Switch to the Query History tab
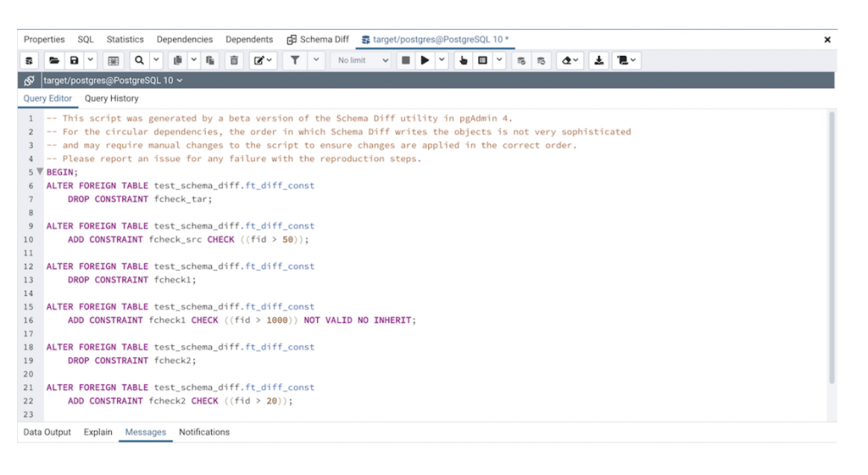 111,98
